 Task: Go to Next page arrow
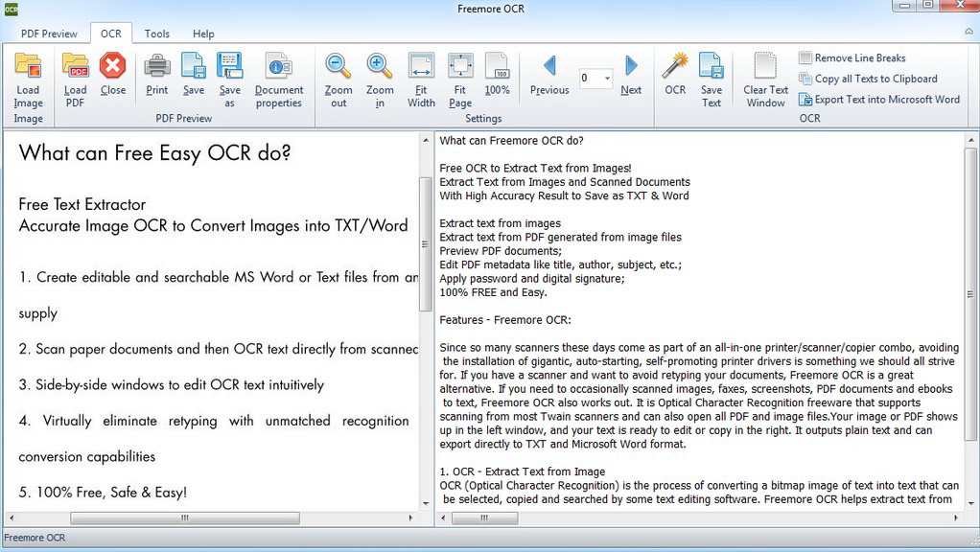(631, 65)
